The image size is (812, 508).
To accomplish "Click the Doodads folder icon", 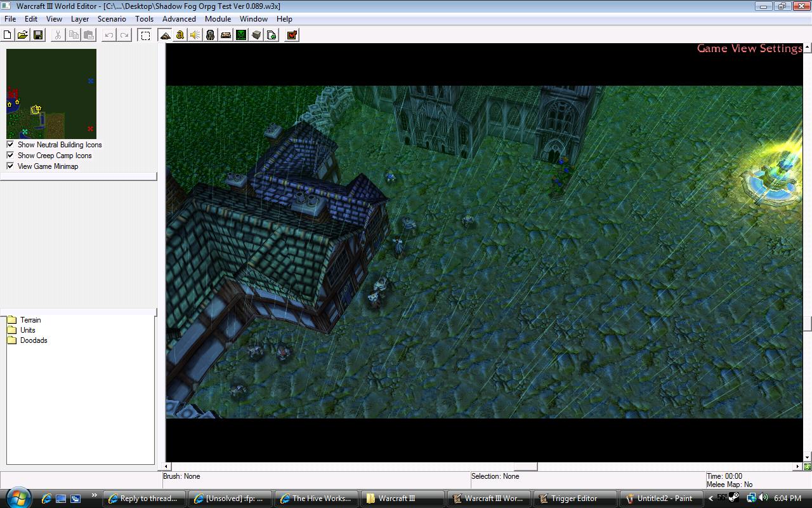I will (x=11, y=340).
